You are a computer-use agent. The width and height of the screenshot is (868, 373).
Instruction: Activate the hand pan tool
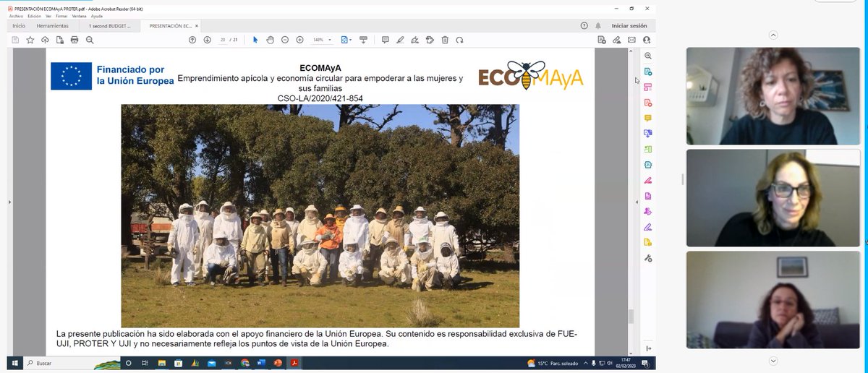tap(270, 40)
